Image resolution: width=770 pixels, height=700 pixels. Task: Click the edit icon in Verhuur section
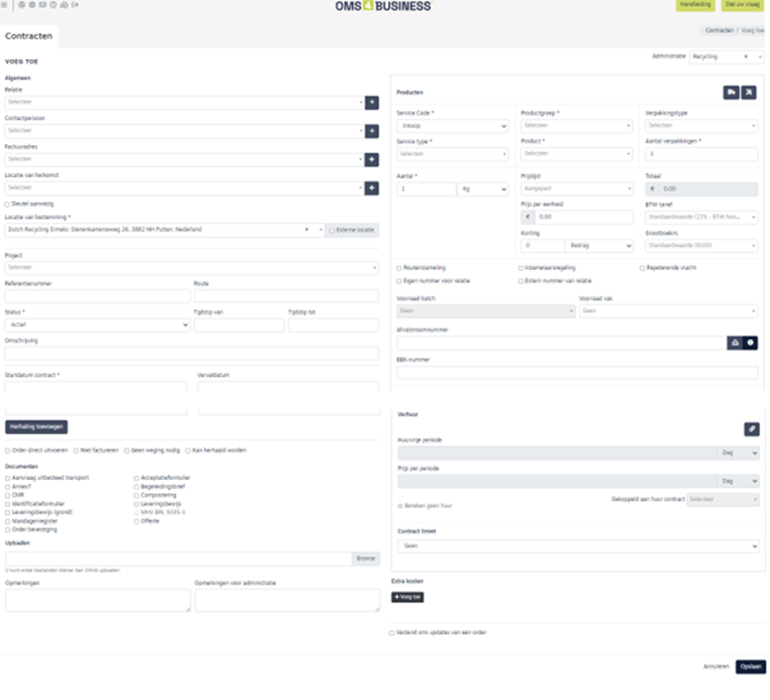(750, 429)
